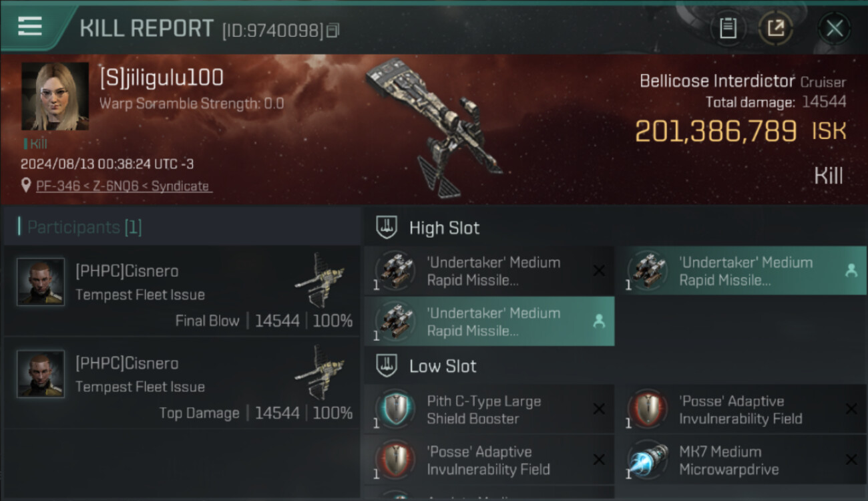Screen dimensions: 868x501
Task: Copy the kill report ID icon
Action: [x=333, y=31]
